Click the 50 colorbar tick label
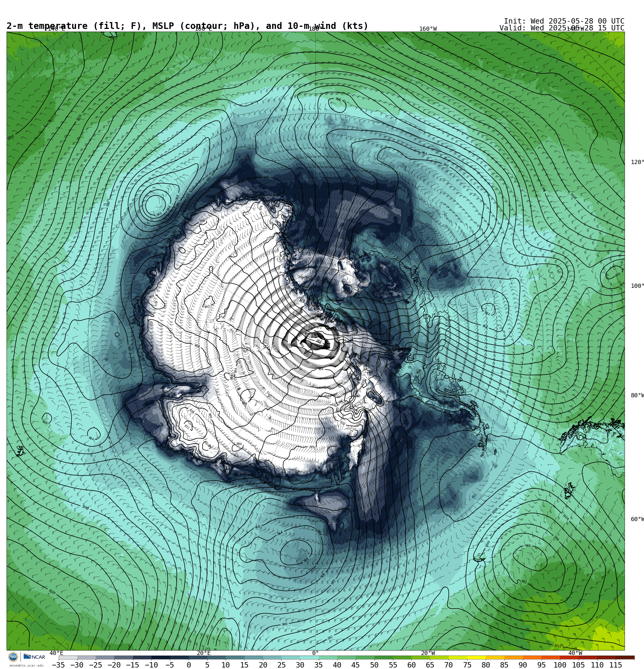The width and height of the screenshot is (644, 669). coord(374,665)
